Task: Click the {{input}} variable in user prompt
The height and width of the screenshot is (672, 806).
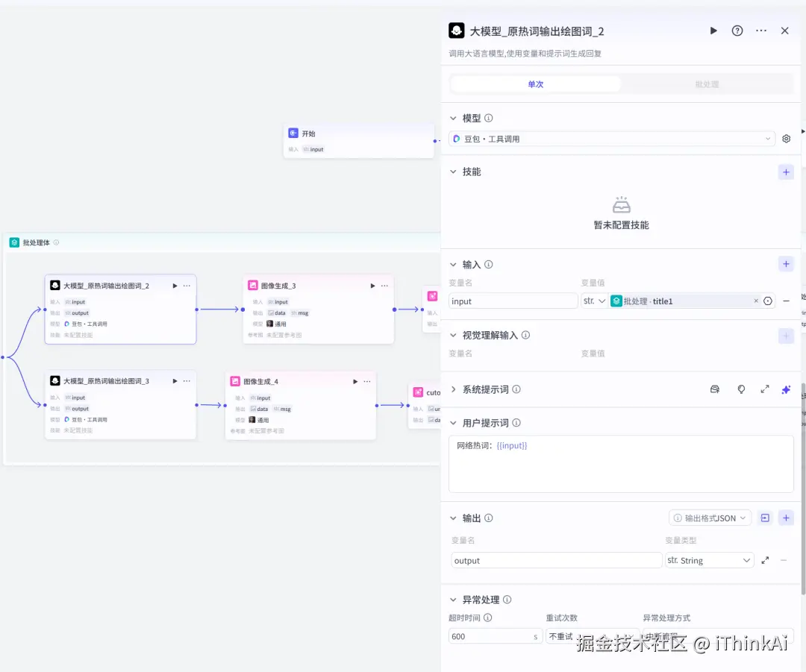Action: tap(512, 445)
